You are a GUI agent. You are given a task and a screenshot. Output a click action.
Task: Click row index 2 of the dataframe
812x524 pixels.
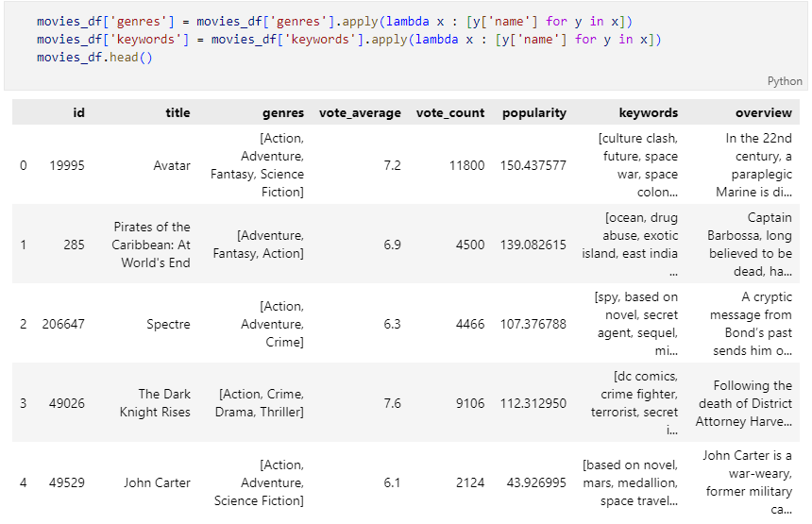(x=24, y=324)
